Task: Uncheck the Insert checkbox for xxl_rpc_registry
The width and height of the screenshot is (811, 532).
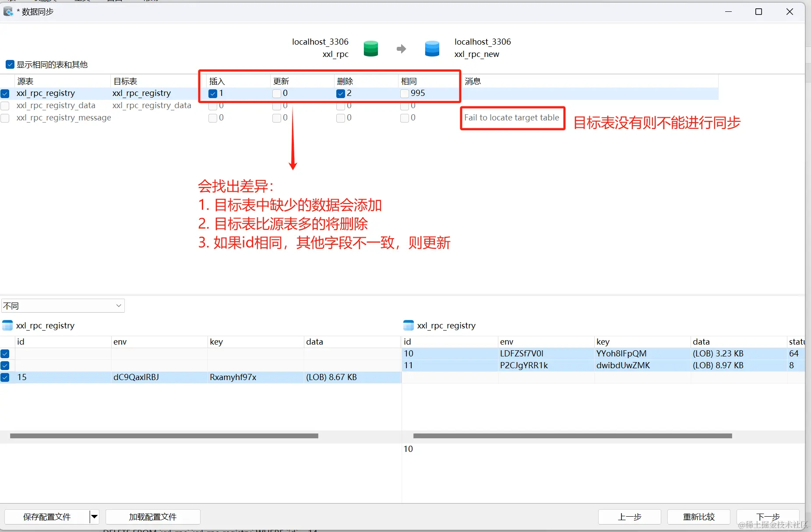Action: tap(213, 93)
